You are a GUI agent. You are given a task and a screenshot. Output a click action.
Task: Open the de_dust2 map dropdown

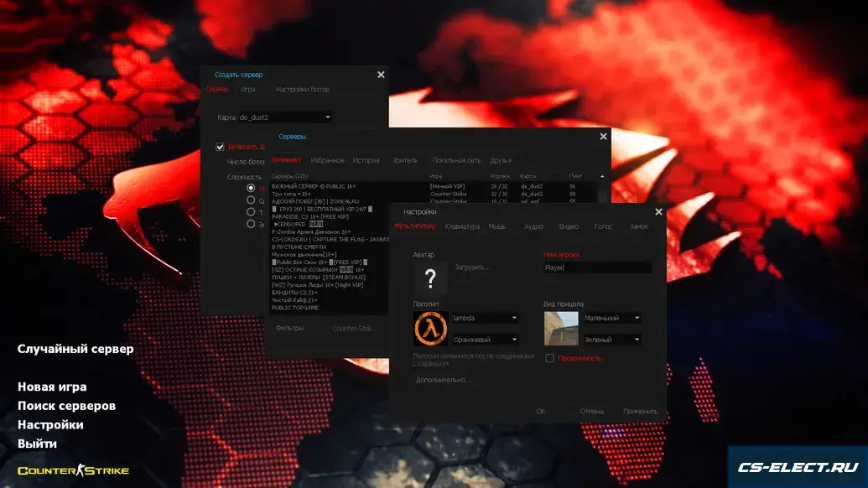(285, 117)
